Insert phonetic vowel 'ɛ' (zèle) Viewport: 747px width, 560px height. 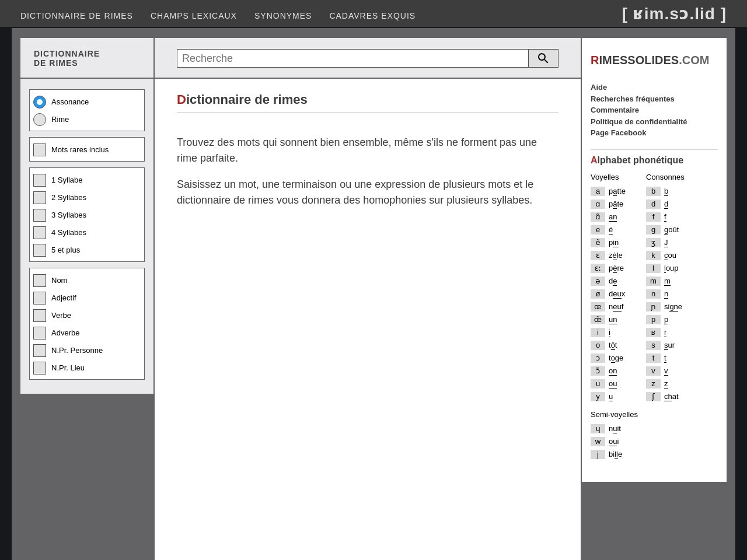598,256
